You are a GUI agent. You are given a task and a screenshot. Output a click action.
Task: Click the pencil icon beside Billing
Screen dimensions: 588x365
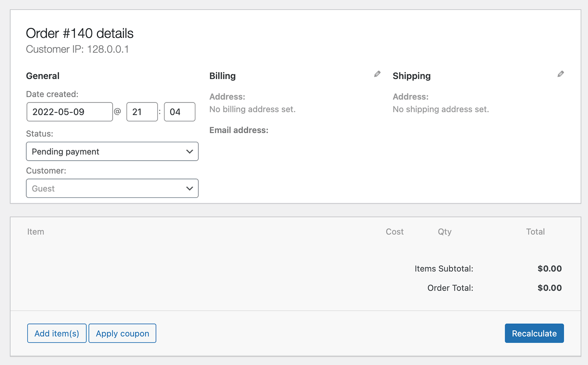[377, 74]
